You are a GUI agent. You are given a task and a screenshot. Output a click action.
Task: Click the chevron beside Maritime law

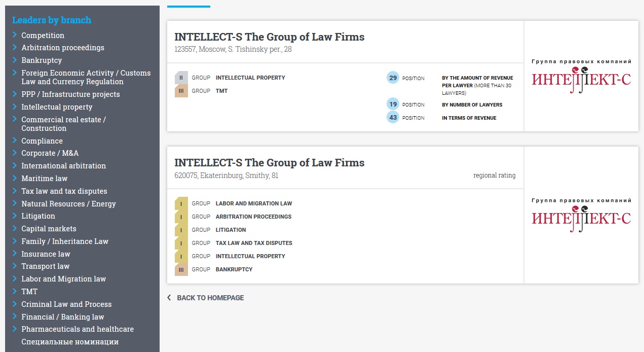[x=15, y=178]
